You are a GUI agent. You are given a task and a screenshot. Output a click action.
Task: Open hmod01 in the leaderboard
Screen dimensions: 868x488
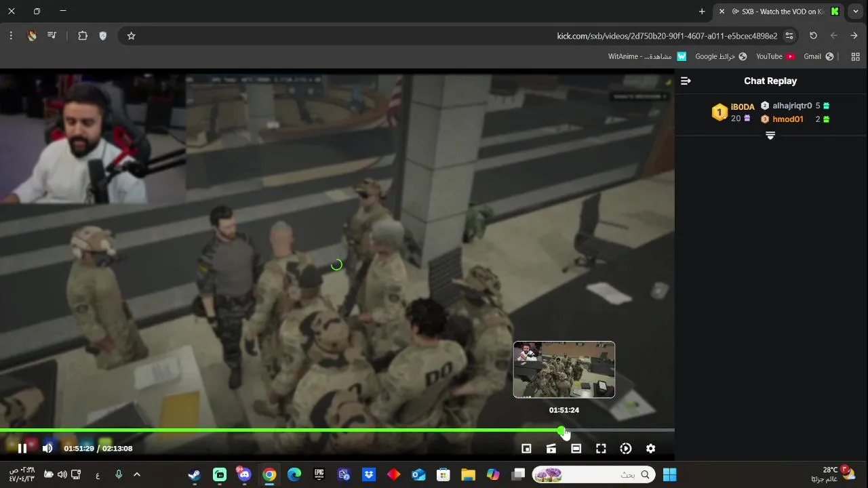pyautogui.click(x=788, y=119)
